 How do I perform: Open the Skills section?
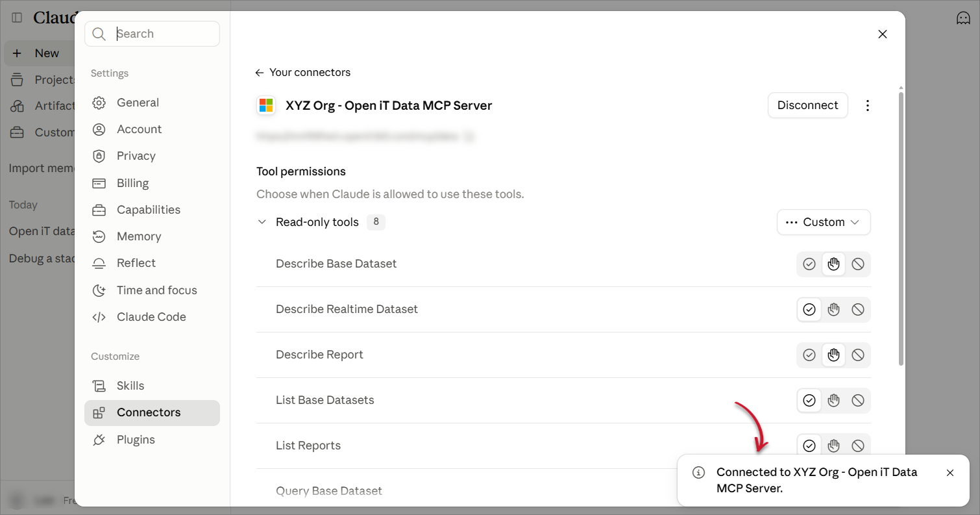152,386
